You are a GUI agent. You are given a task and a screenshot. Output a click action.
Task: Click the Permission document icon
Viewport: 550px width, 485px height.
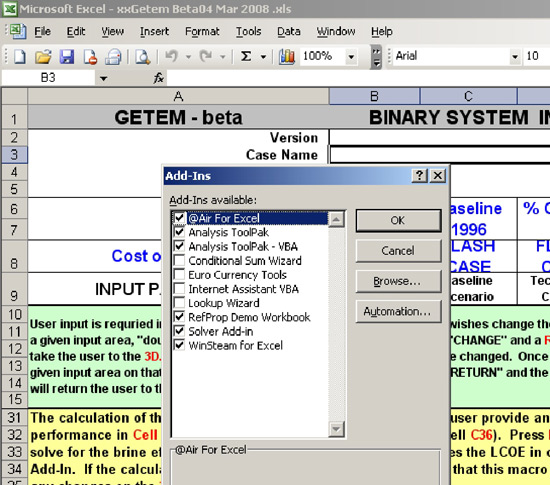pos(90,56)
